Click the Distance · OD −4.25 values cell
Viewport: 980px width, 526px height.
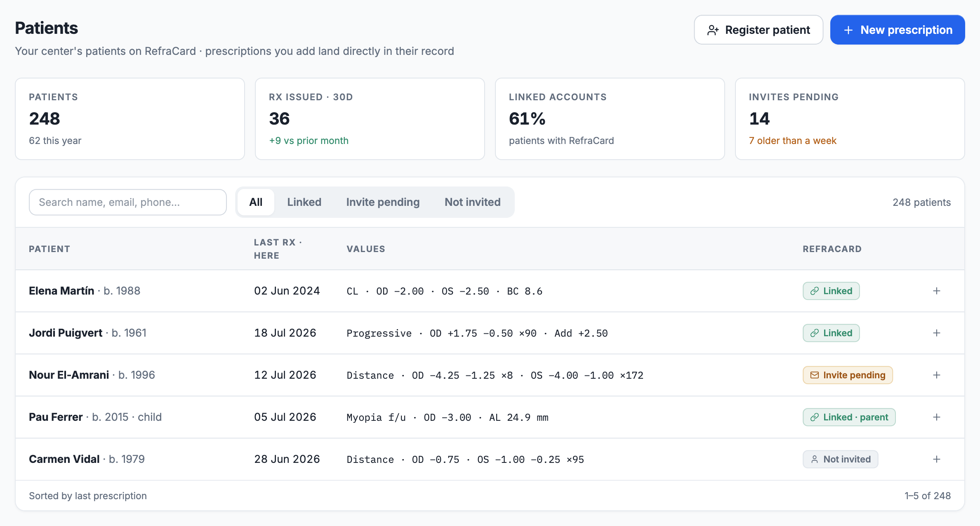point(495,375)
